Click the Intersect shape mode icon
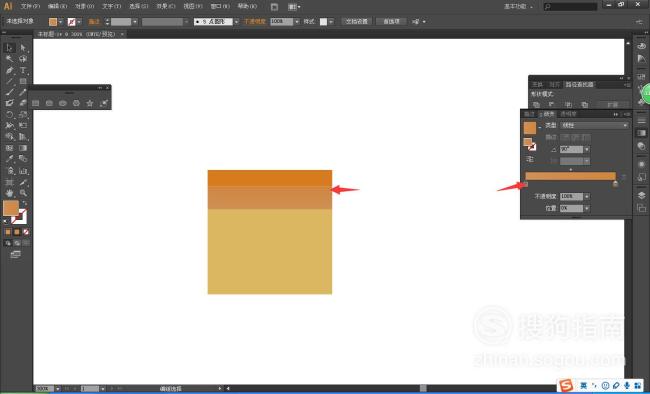 click(x=568, y=105)
